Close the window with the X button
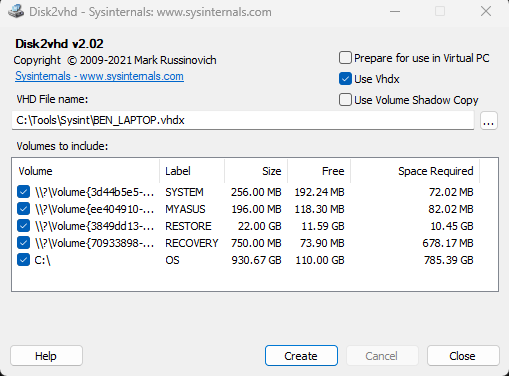This screenshot has height=376, width=509. click(x=486, y=12)
